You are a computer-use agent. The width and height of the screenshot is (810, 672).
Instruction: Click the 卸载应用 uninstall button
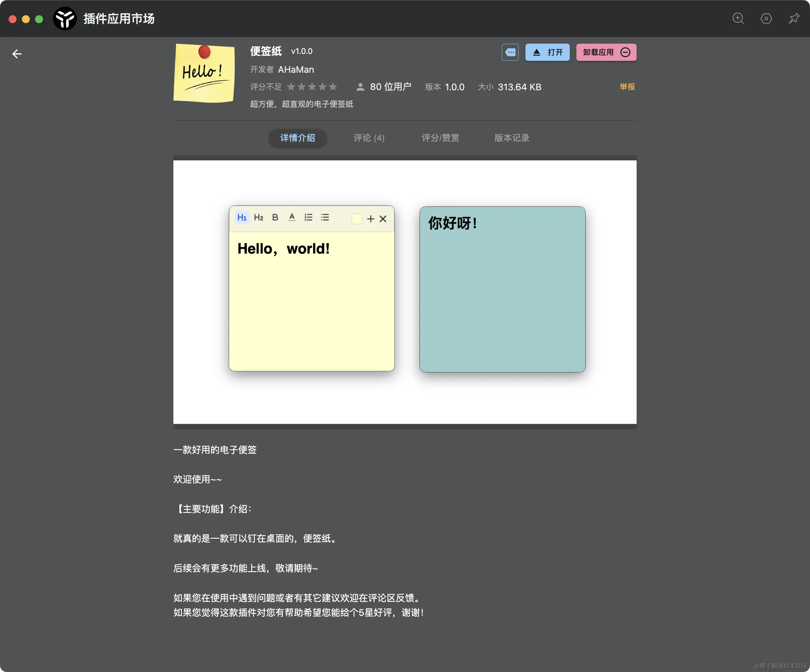tap(606, 52)
